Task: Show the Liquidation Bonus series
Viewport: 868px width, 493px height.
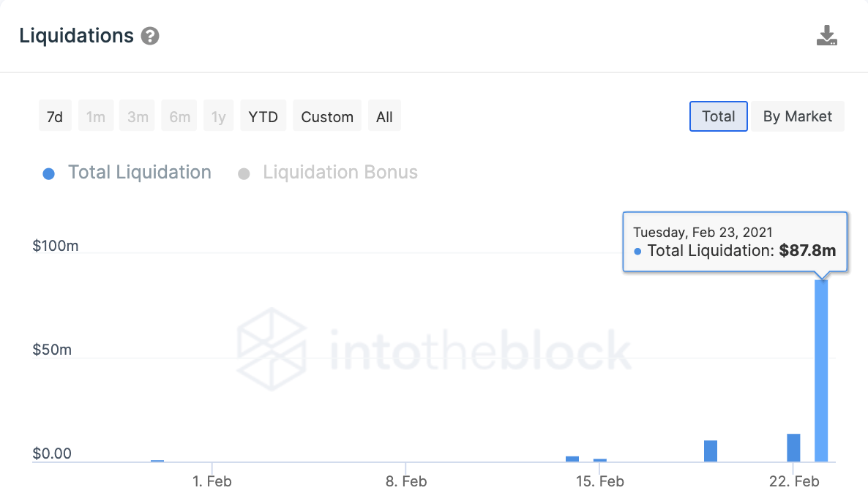Action: pyautogui.click(x=340, y=172)
